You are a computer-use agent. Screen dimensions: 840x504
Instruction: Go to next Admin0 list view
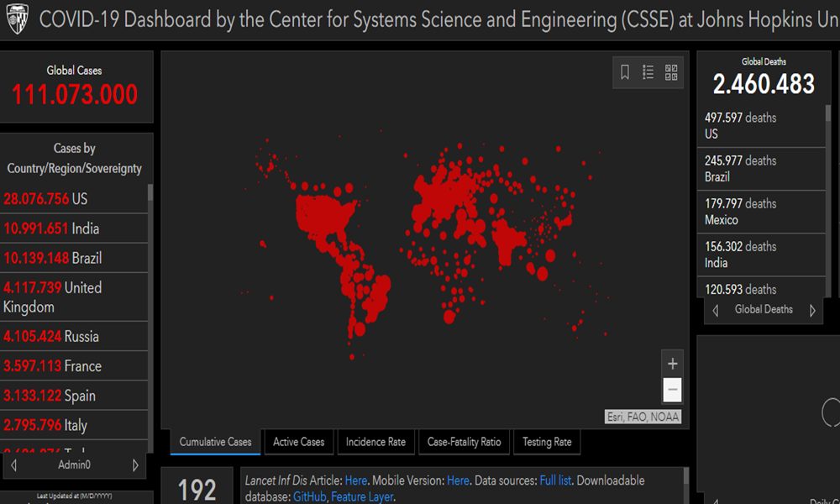(136, 465)
